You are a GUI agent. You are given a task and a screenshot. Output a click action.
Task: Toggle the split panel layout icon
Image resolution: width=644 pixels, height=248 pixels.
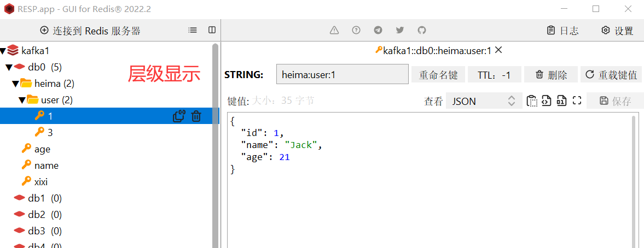pyautogui.click(x=212, y=30)
